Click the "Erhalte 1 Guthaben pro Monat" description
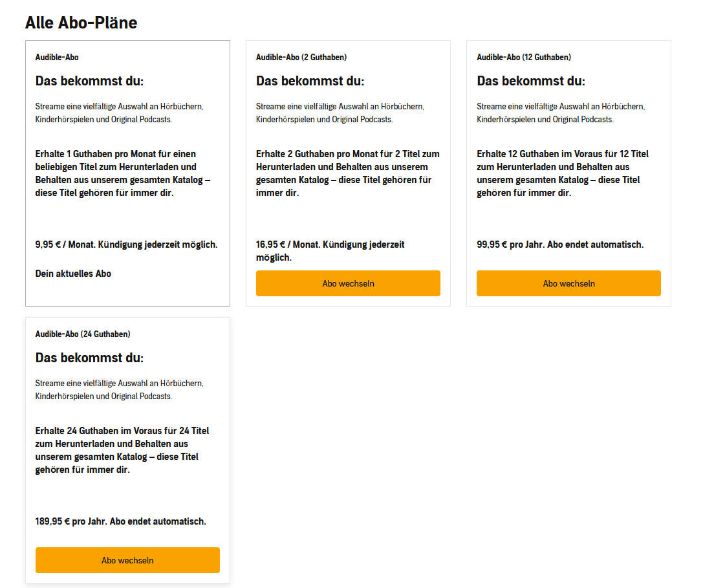 [x=123, y=173]
